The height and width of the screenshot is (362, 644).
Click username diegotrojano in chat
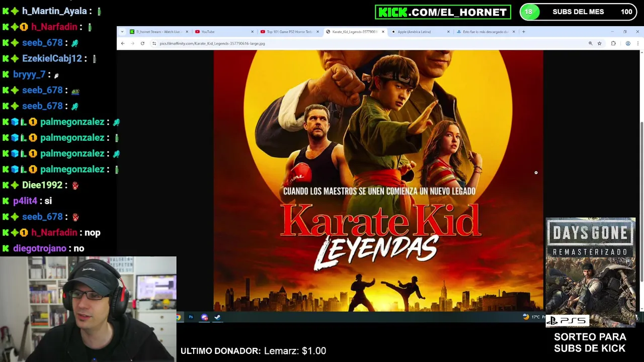[x=40, y=248]
